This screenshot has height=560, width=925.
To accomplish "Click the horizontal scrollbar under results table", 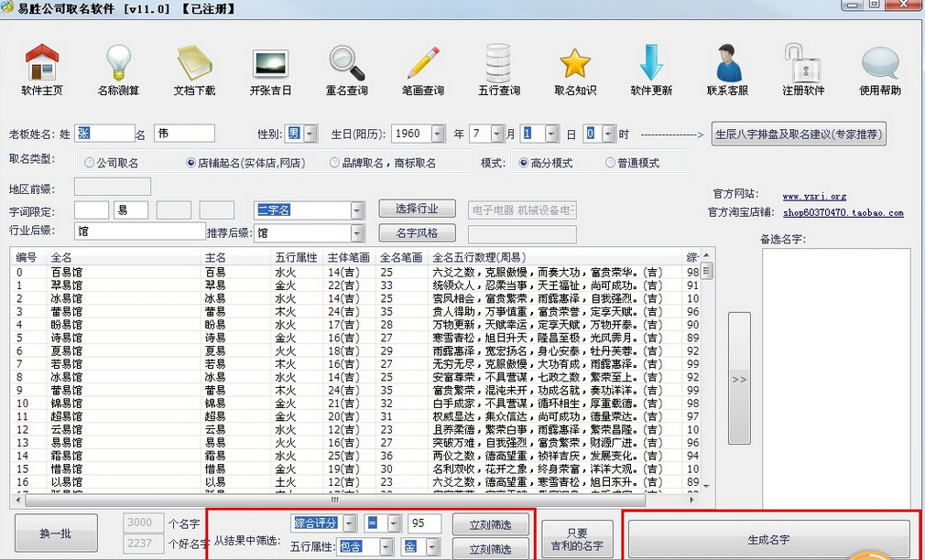I will [357, 500].
